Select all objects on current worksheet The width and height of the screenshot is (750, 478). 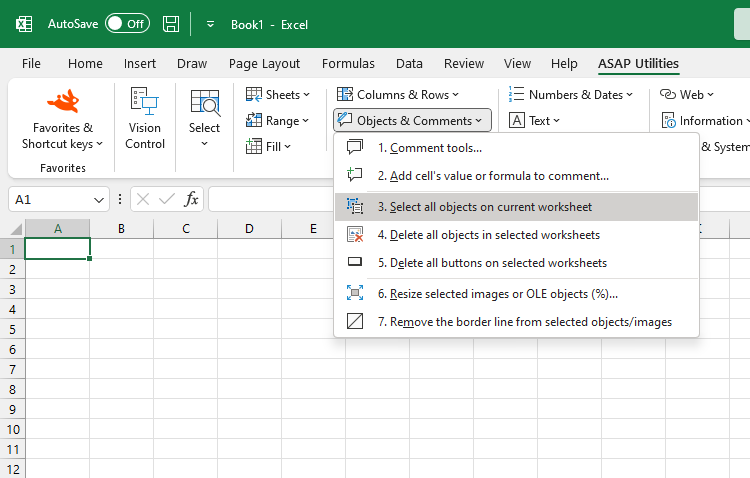click(517, 207)
